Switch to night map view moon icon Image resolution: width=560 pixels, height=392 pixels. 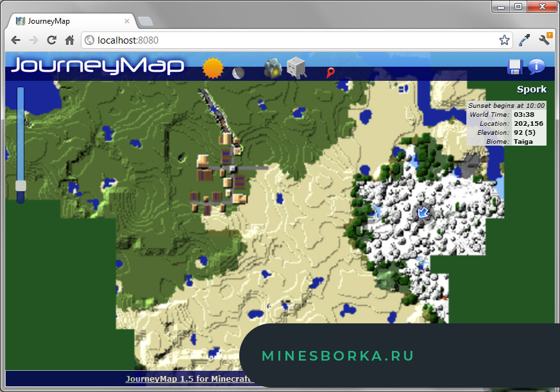click(x=238, y=73)
